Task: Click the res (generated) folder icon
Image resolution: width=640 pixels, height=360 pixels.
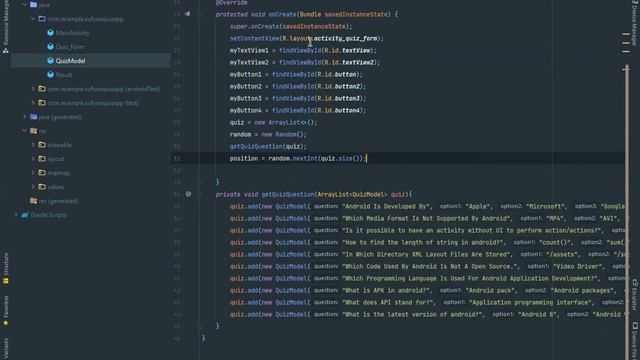Action: click(33, 201)
